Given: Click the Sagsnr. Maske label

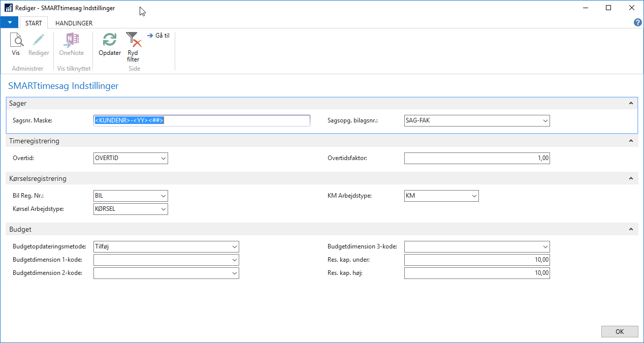Looking at the screenshot, I should click(33, 121).
